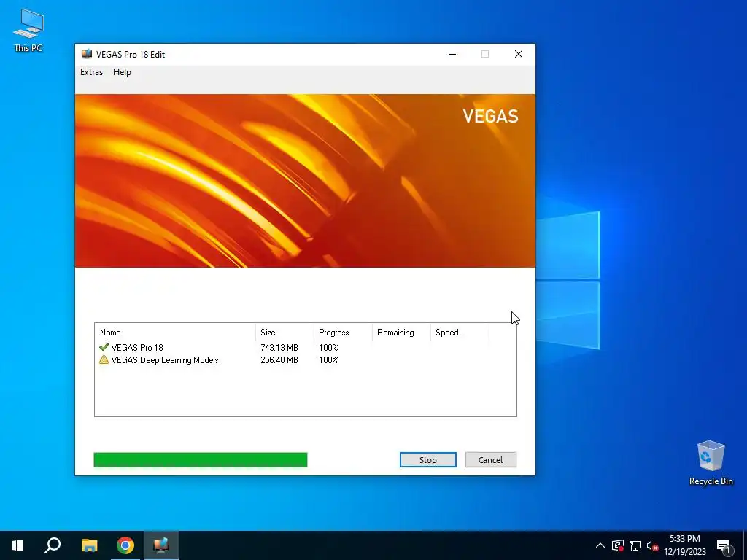747x560 pixels.
Task: Open the Help menu
Action: pyautogui.click(x=122, y=72)
